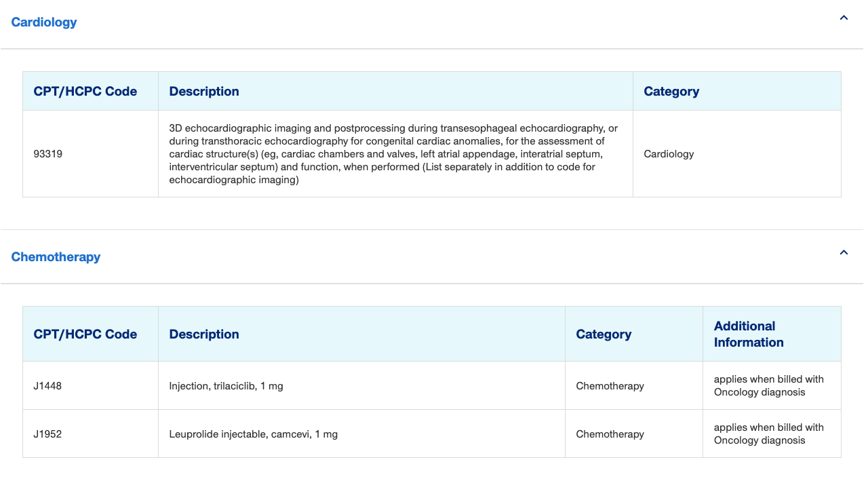Click Injection, trilaciclib, 1 mg description
Screen dimensions: 868x481
226,386
